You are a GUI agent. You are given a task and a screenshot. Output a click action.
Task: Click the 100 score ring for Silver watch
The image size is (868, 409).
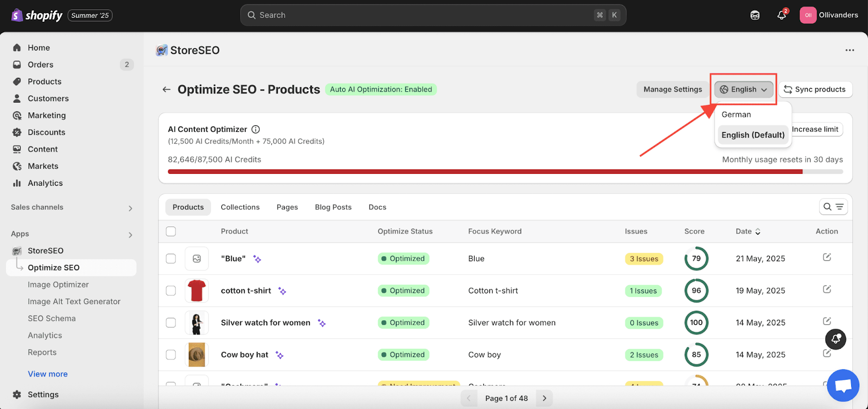point(697,323)
